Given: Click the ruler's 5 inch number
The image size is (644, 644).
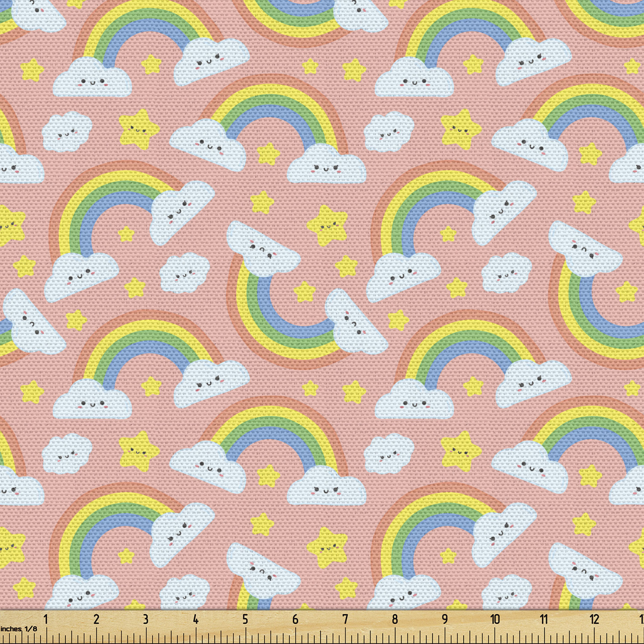Looking at the screenshot, I should tap(245, 619).
